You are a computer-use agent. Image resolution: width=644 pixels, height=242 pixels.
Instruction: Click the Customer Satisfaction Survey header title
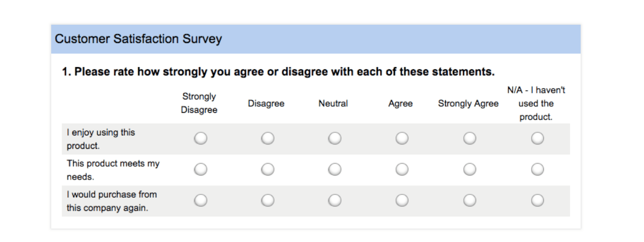coord(138,39)
